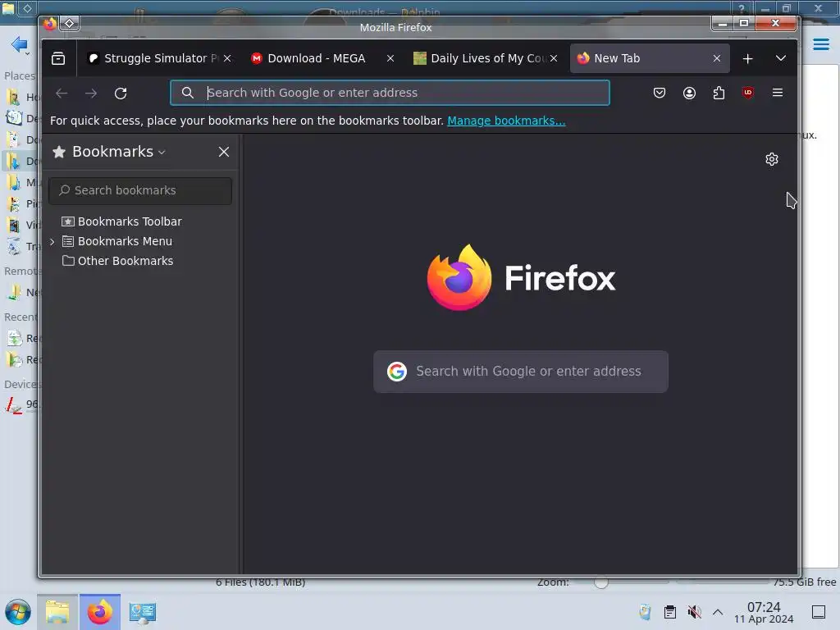Select Firefox taskbar button
This screenshot has width=840, height=630.
tap(100, 612)
